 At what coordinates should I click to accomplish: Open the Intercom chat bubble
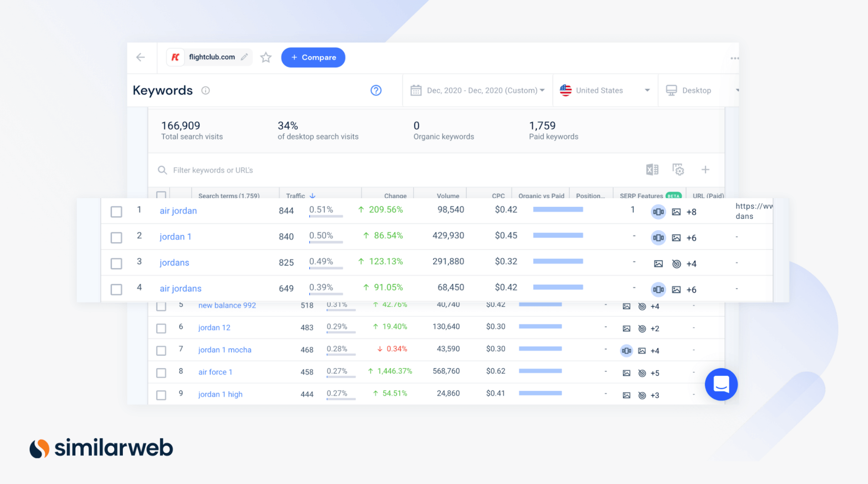click(721, 384)
